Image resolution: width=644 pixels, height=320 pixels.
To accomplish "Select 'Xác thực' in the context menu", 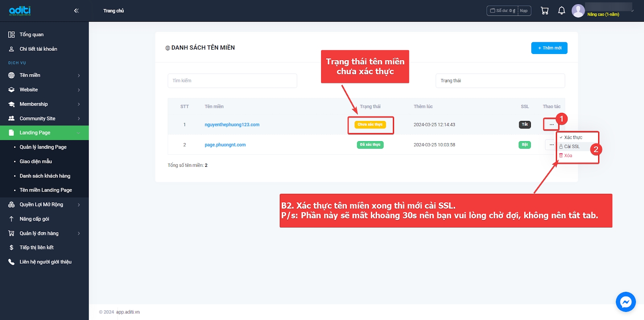I will (x=573, y=137).
